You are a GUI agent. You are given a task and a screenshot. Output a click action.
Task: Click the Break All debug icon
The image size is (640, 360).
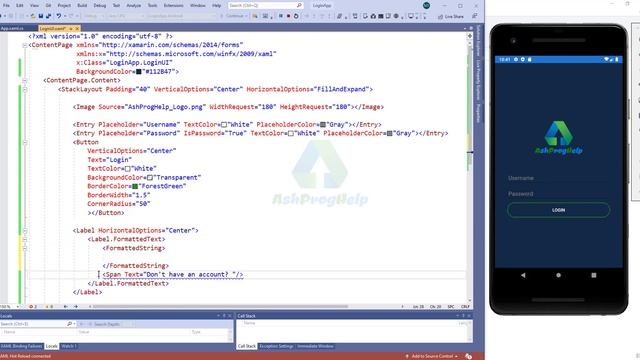tap(281, 16)
